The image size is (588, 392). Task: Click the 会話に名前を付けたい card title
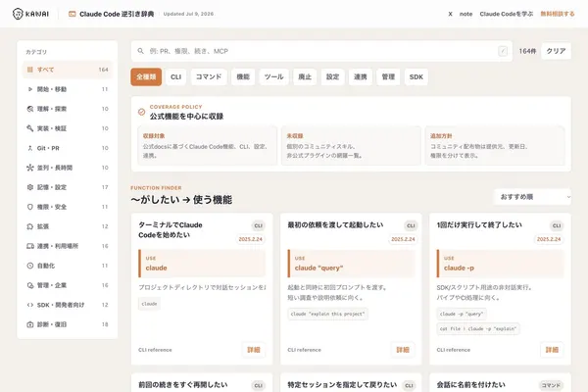(x=471, y=385)
